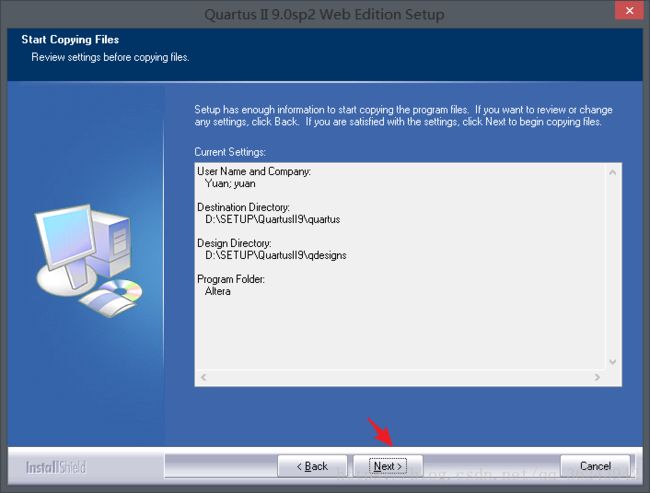This screenshot has width=650, height=493.
Task: Click the Next button to begin copying
Action: click(x=388, y=466)
